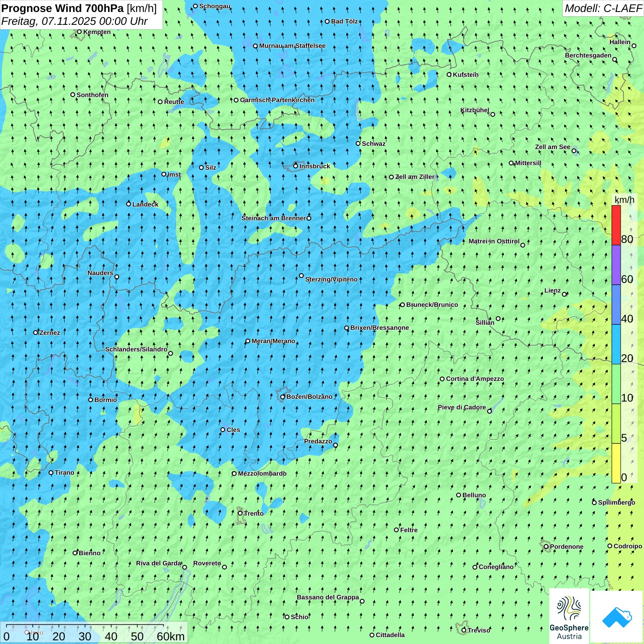This screenshot has height=644, width=644.
Task: Click the yellow 0–5 km/h legend color
Action: click(616, 463)
